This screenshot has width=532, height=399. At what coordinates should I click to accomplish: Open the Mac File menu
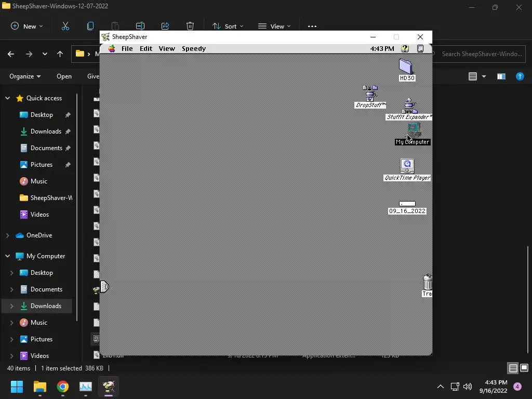pos(127,48)
